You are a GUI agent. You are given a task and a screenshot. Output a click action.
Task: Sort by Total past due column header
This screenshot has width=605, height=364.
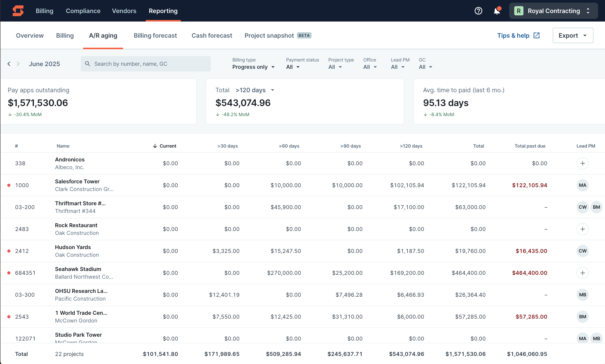530,146
